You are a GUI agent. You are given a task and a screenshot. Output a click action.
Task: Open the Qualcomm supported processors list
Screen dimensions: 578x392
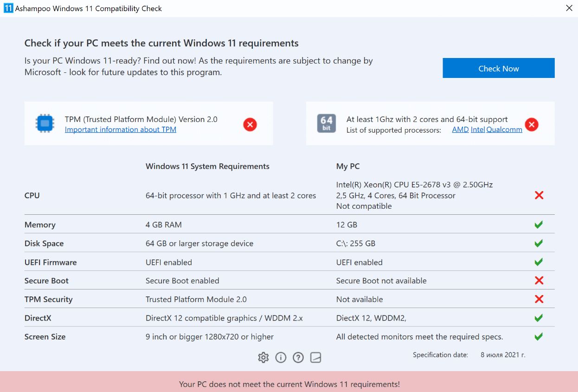pos(504,130)
